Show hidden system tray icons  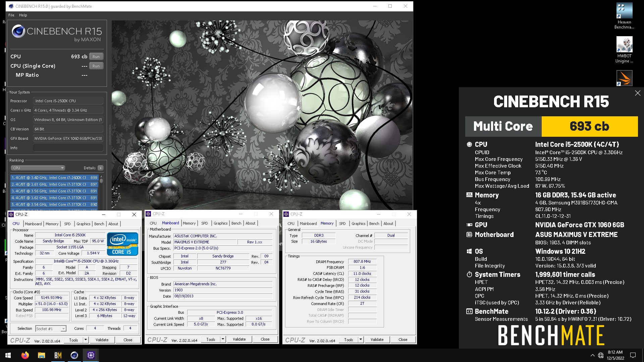(592, 355)
